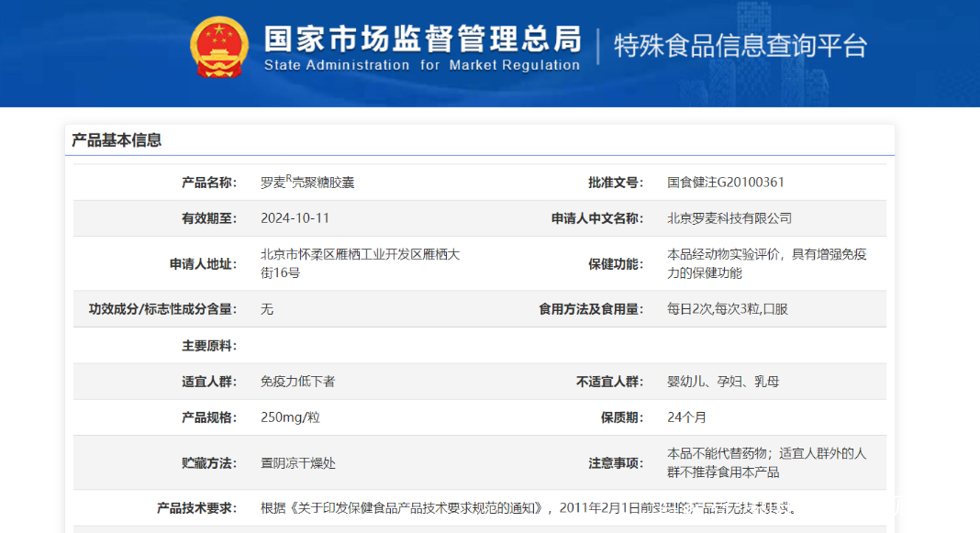The height and width of the screenshot is (533, 980).
Task: Click the 功效成分/标志性成分含量 label
Action: [162, 309]
